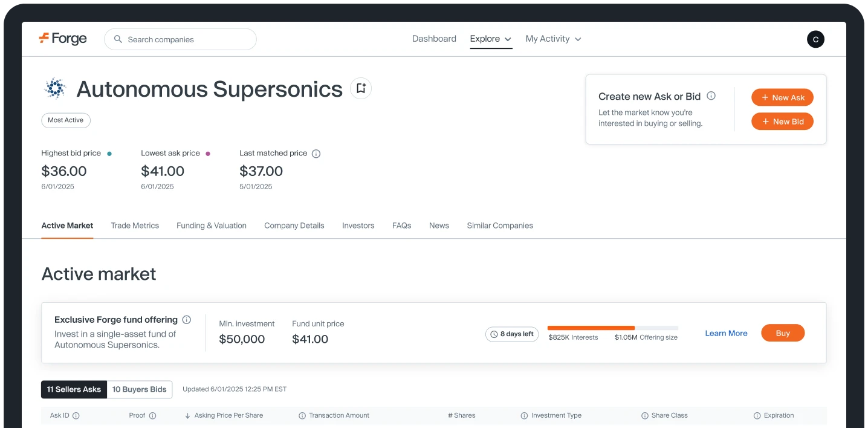This screenshot has height=428, width=868.
Task: Click the Buy button for fund offering
Action: pyautogui.click(x=783, y=333)
